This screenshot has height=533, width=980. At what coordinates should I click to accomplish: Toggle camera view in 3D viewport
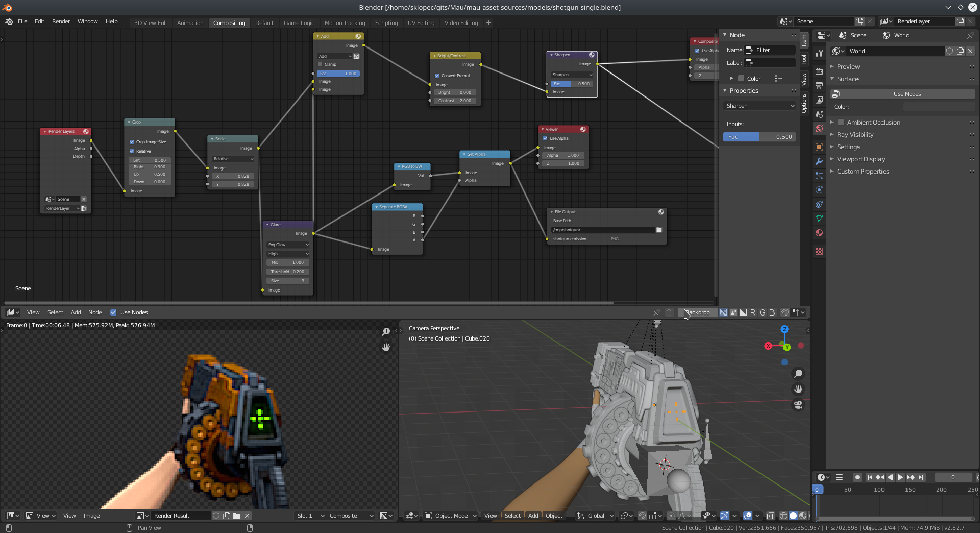(798, 405)
